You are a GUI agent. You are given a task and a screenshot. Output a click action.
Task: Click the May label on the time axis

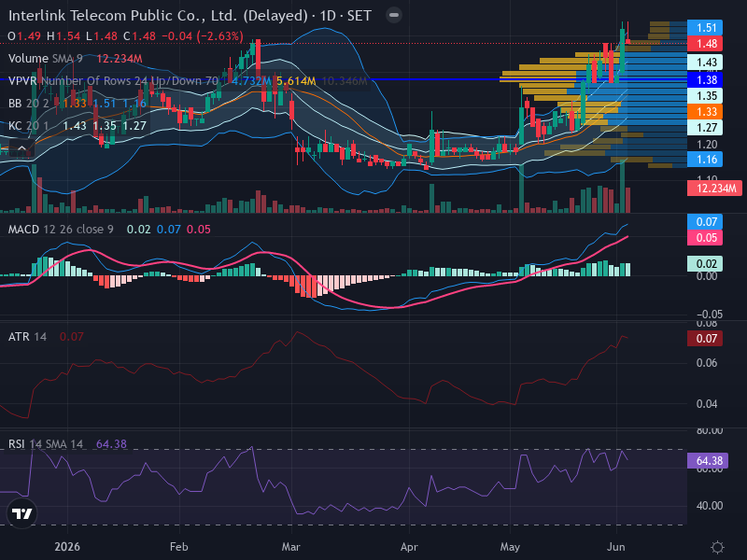510,547
